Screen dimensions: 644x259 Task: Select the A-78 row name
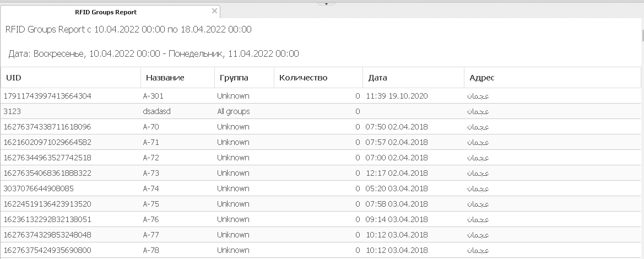click(150, 250)
